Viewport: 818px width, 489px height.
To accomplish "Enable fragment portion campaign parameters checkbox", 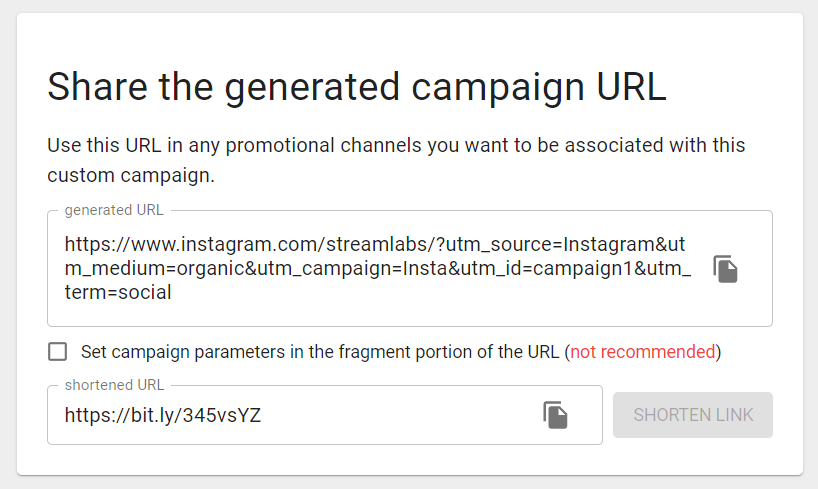I will coord(57,352).
